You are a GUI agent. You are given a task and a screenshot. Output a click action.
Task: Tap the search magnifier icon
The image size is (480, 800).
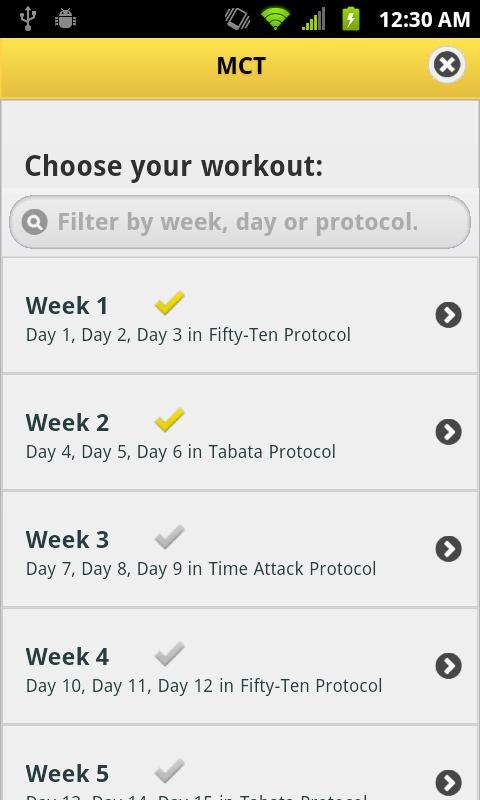[x=35, y=222]
